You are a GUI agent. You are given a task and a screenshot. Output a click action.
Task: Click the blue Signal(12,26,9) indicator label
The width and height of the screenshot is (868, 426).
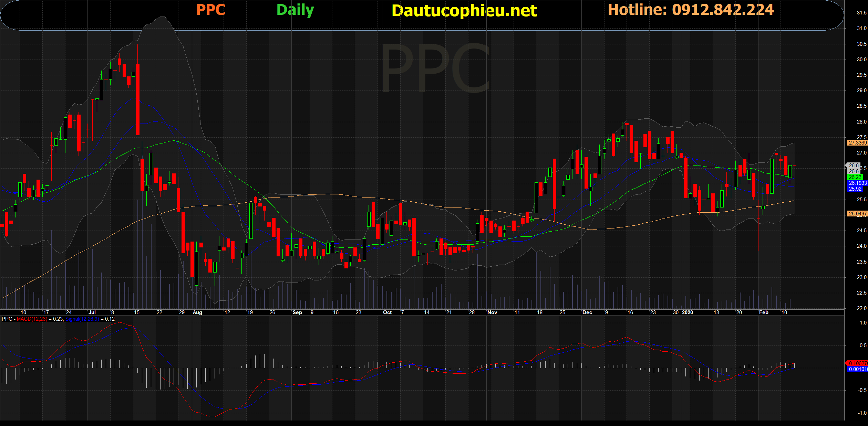pos(82,319)
